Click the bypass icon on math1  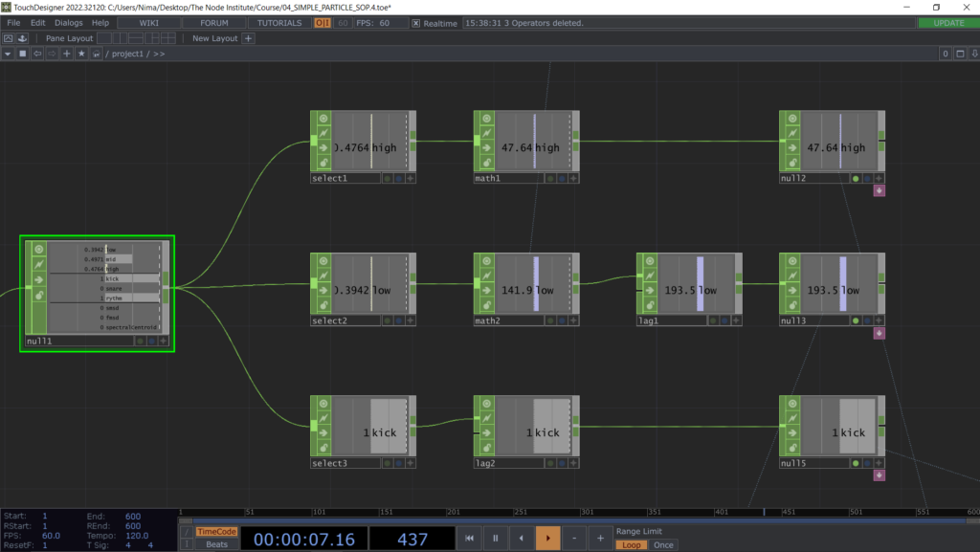487,148
